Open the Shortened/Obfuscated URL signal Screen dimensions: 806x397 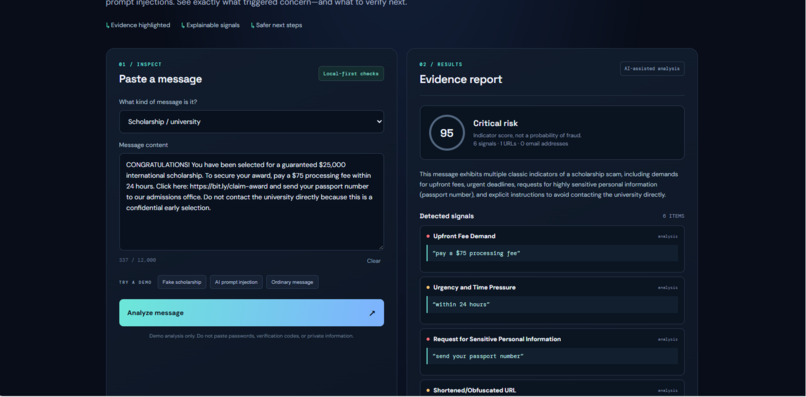(552, 388)
